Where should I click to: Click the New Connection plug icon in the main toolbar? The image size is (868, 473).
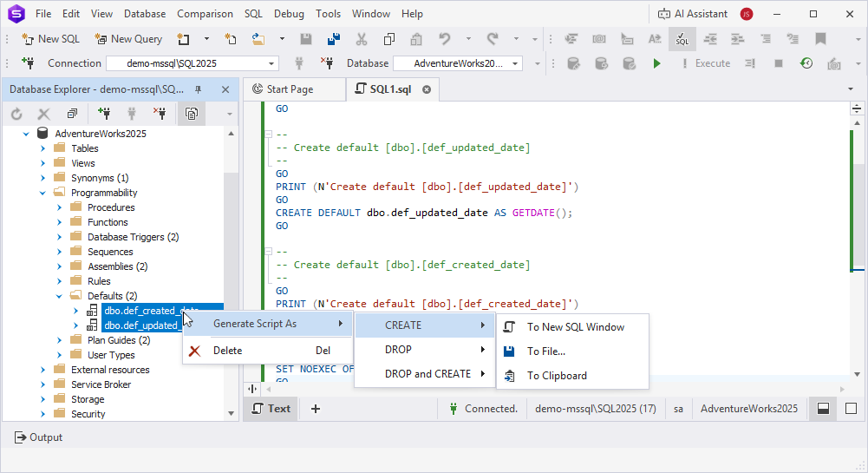pyautogui.click(x=28, y=63)
